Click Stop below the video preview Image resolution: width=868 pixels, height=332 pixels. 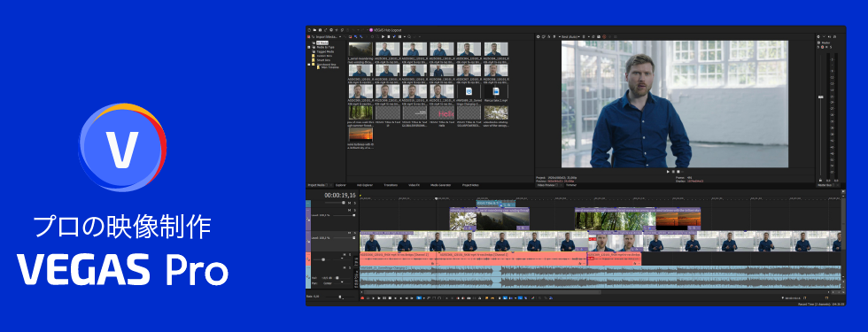[x=678, y=172]
